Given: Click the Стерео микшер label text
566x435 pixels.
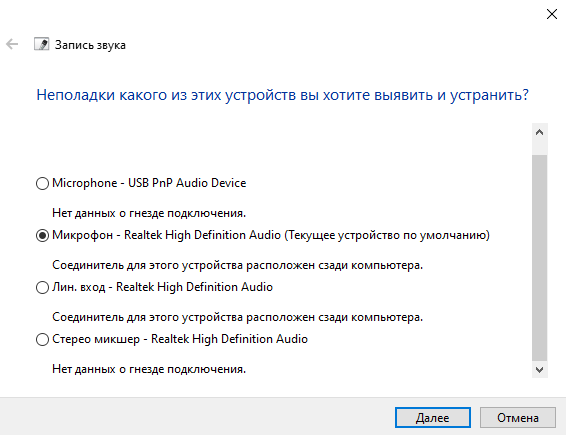Looking at the screenshot, I should 180,339.
